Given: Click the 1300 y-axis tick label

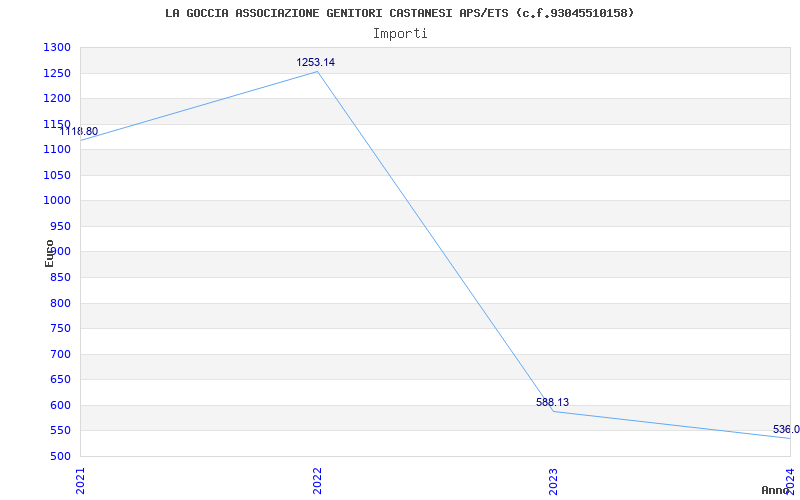Looking at the screenshot, I should pyautogui.click(x=57, y=48).
